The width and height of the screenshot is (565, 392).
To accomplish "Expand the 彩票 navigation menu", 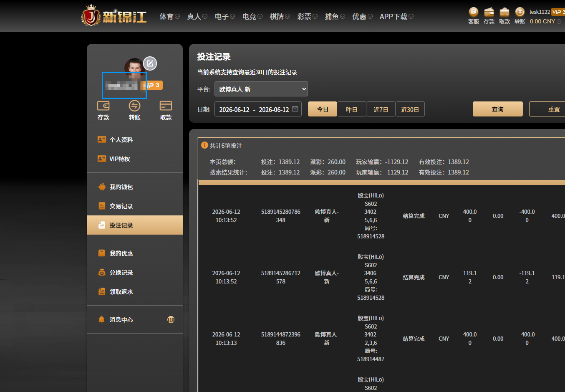I will coord(307,16).
